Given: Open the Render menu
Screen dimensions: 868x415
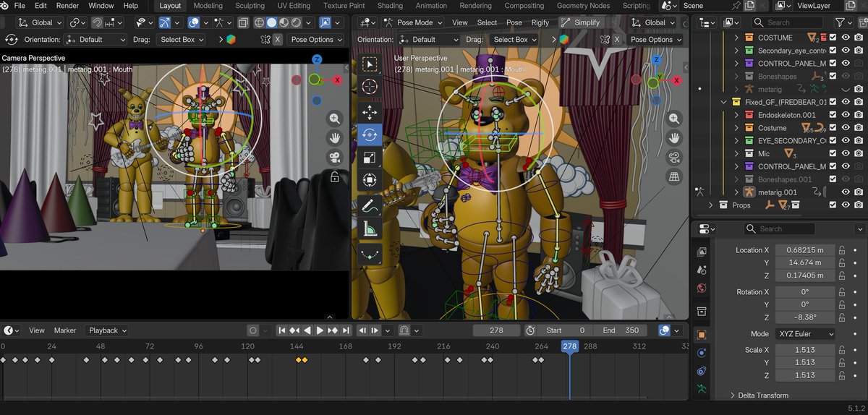Looking at the screenshot, I should [67, 5].
